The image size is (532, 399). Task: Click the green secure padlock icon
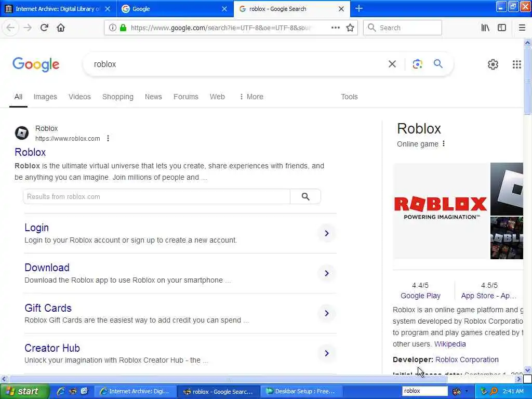tap(123, 28)
